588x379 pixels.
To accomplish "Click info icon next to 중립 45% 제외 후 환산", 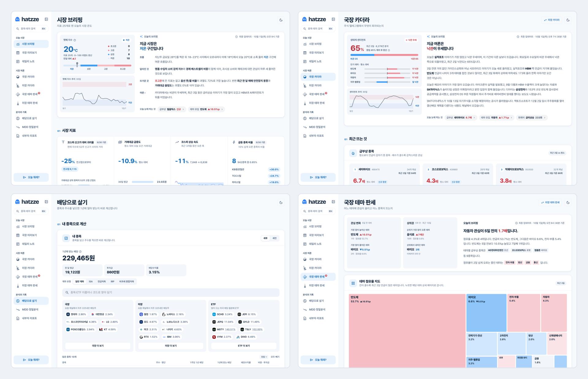I will (x=389, y=50).
